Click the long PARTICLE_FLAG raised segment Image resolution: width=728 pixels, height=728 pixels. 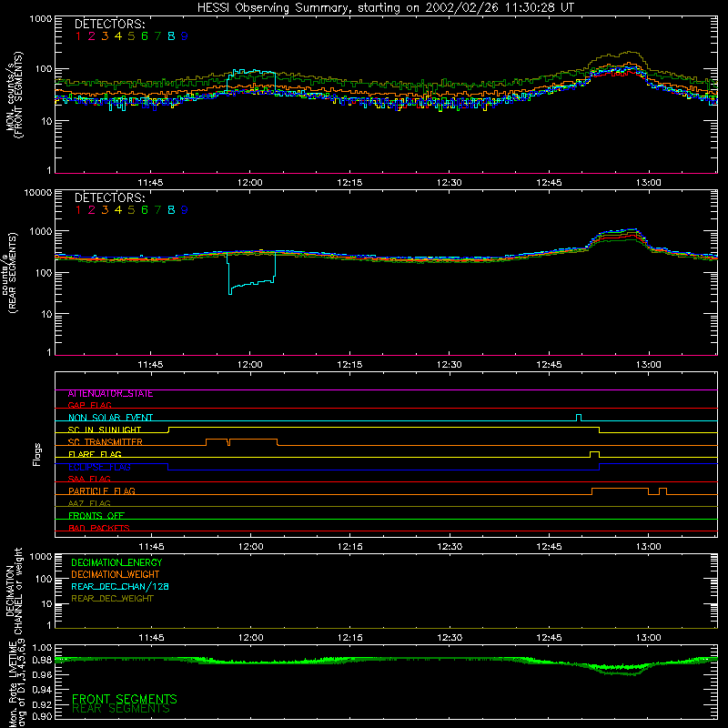pyautogui.click(x=621, y=490)
